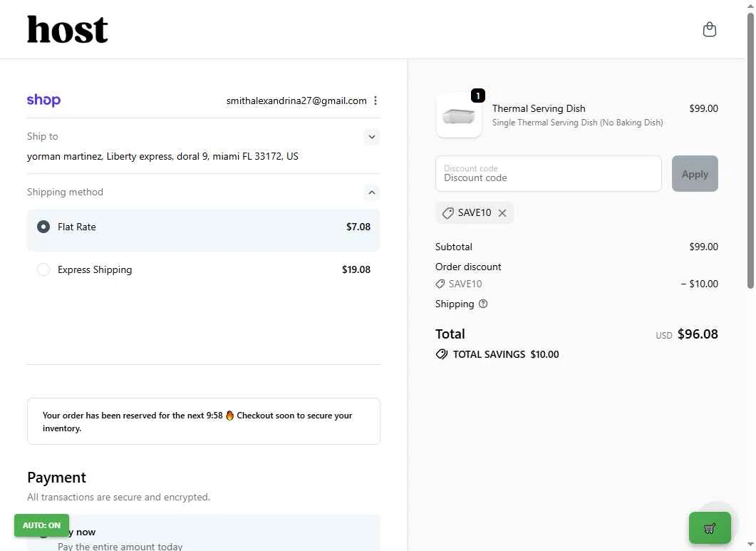Click the Thermal Serving Dish thumbnail
This screenshot has width=756, height=551.
pyautogui.click(x=459, y=115)
